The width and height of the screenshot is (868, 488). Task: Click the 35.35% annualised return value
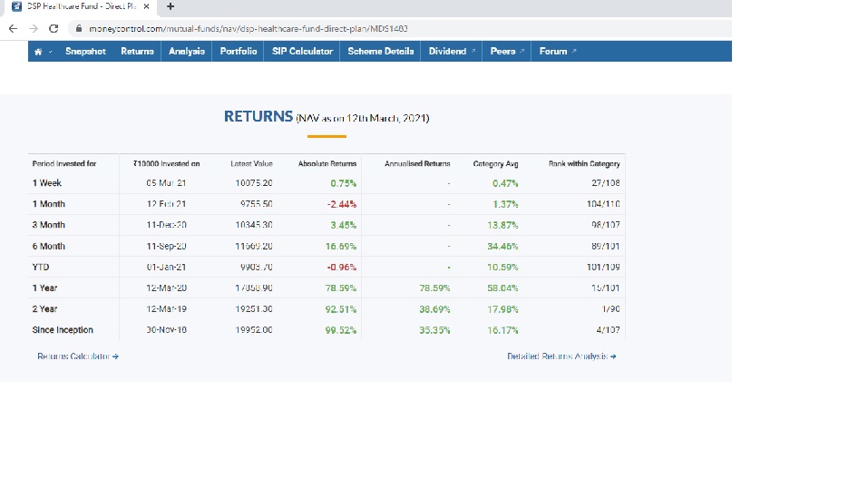click(434, 330)
